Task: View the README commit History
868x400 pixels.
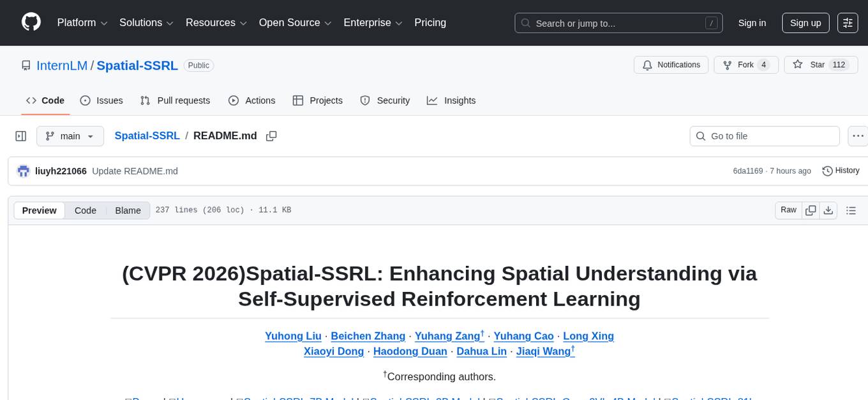Action: [x=841, y=171]
